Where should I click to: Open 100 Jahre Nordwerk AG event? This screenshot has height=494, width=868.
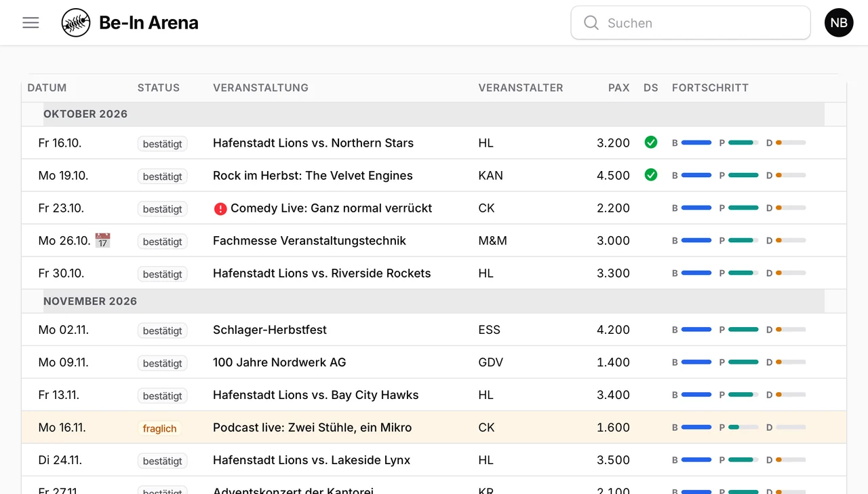(x=279, y=362)
